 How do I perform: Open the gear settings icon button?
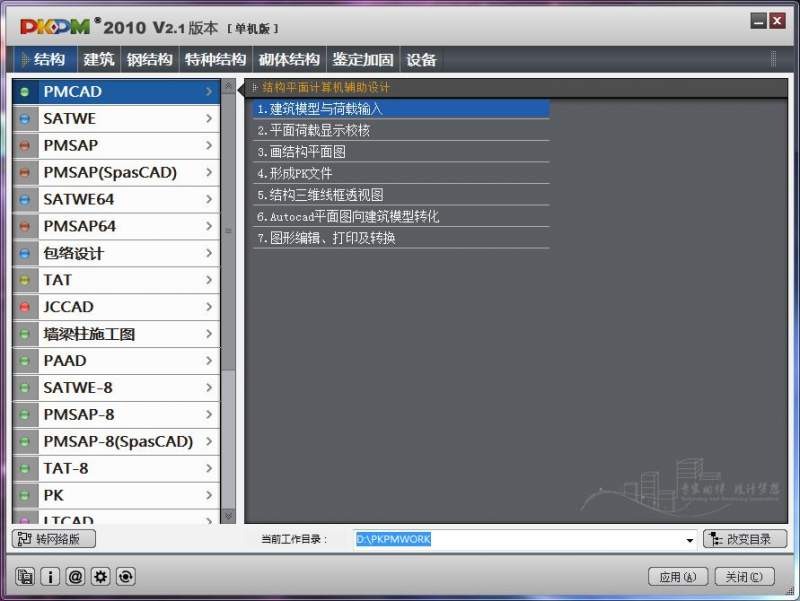click(101, 577)
